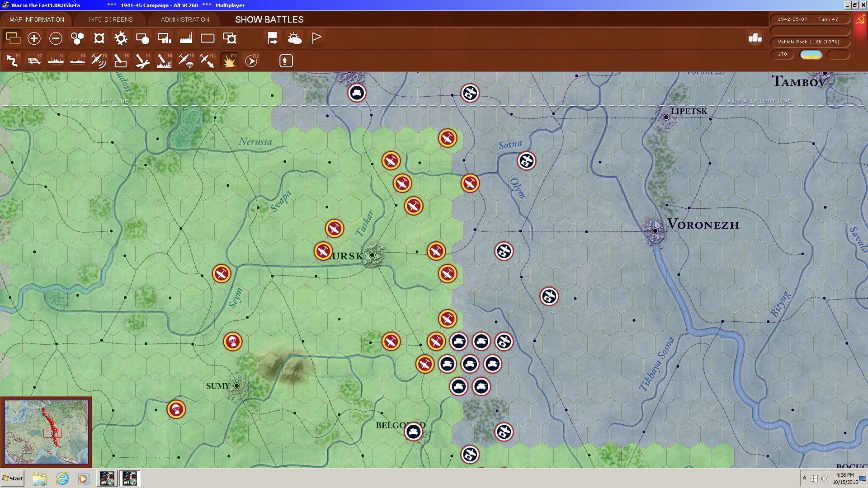Open the Info Screens tab
This screenshot has width=868, height=488.
tap(111, 19)
